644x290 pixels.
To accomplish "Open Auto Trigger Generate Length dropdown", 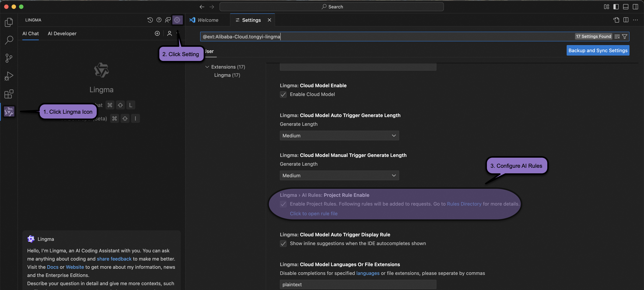I will 339,135.
